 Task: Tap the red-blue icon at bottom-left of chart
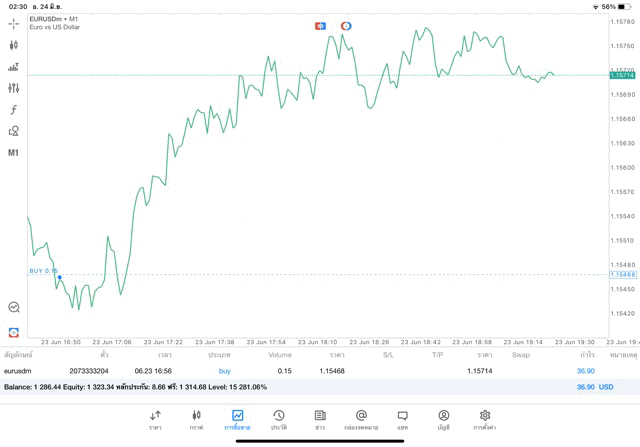tap(14, 331)
